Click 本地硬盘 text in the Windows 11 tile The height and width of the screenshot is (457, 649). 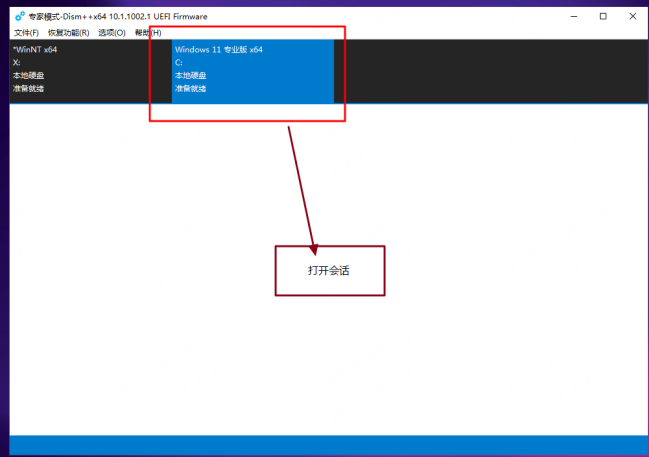pos(190,75)
